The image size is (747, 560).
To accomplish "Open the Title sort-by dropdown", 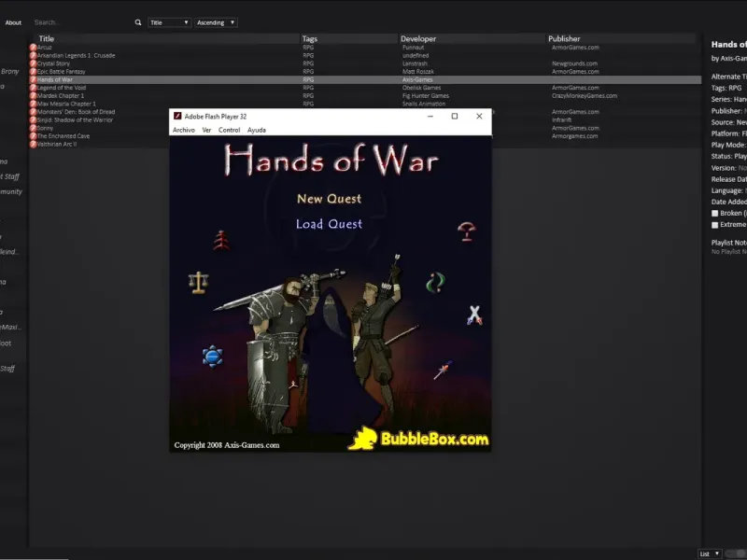I will (169, 22).
